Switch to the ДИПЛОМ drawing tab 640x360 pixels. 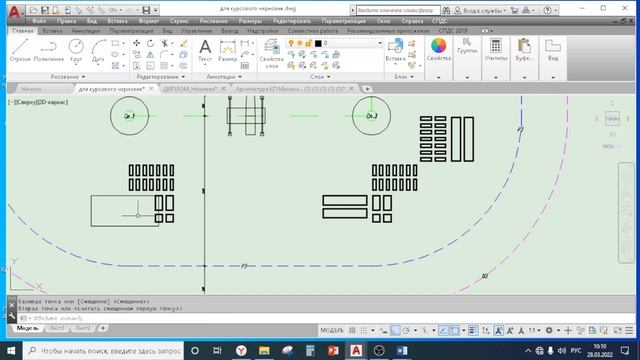point(190,89)
